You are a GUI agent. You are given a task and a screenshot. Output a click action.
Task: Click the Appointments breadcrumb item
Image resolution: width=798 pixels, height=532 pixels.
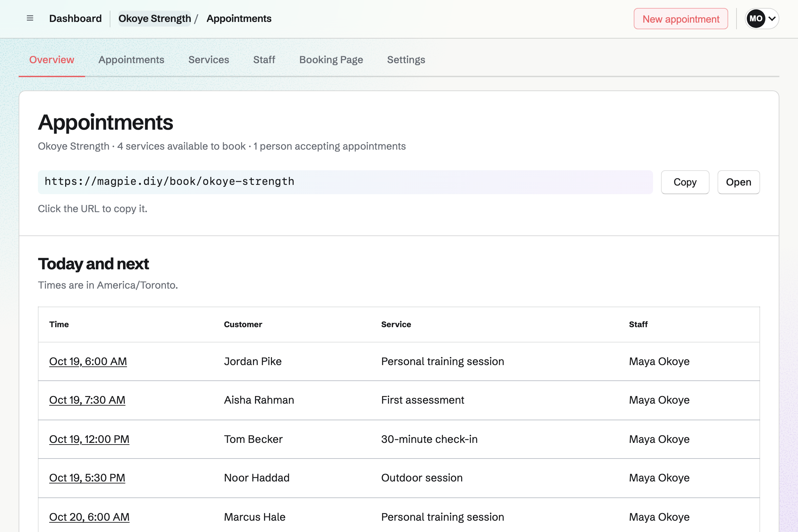tap(239, 18)
